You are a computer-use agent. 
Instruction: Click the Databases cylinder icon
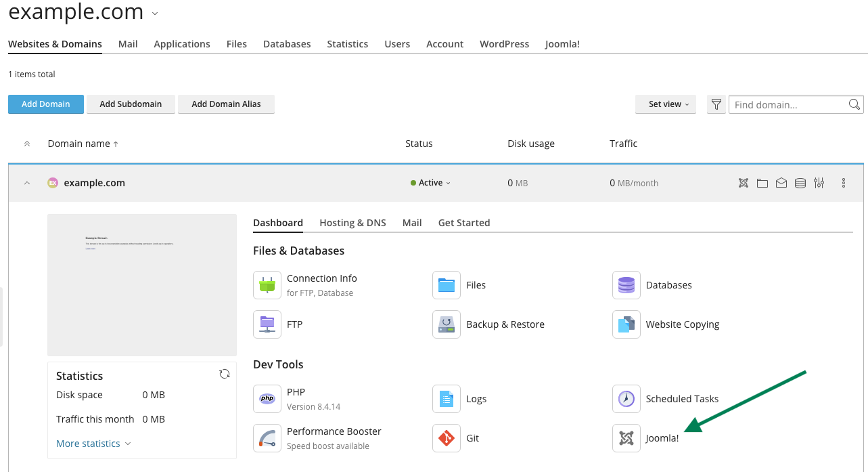click(626, 285)
